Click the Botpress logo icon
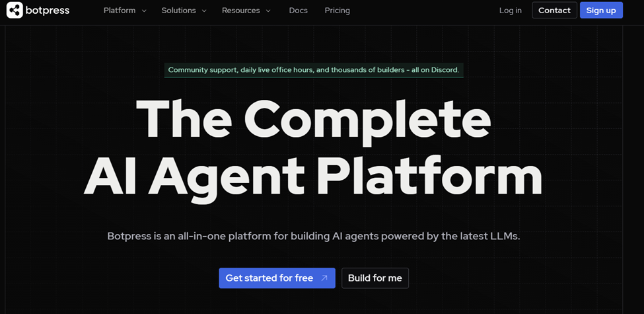644x314 pixels. (x=15, y=11)
